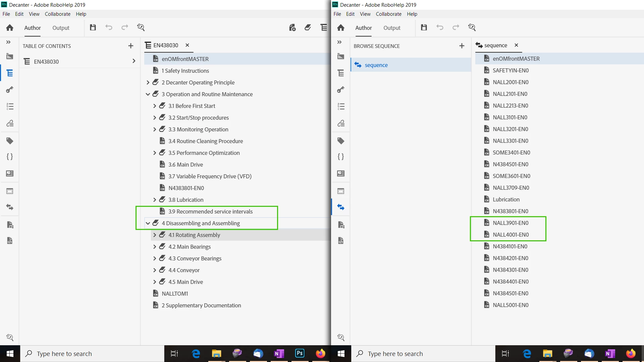The height and width of the screenshot is (362, 644).
Task: Click the Save icon in left window toolbar
Action: pos(93,27)
